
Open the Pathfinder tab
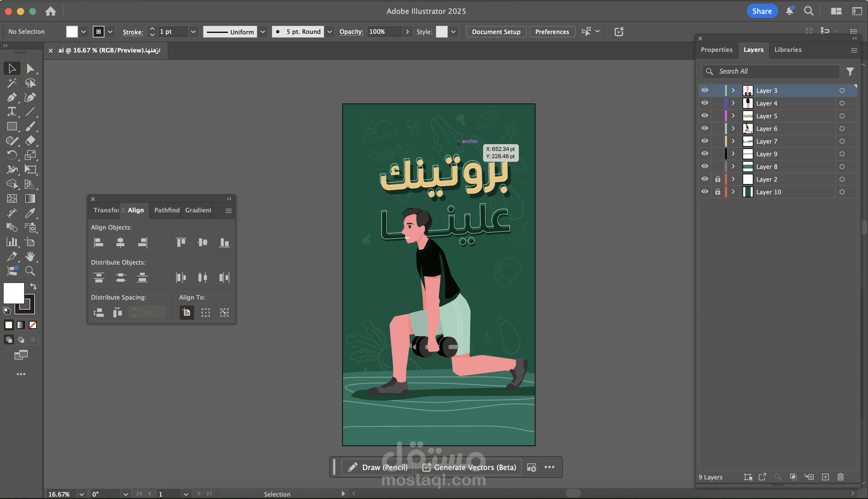167,210
